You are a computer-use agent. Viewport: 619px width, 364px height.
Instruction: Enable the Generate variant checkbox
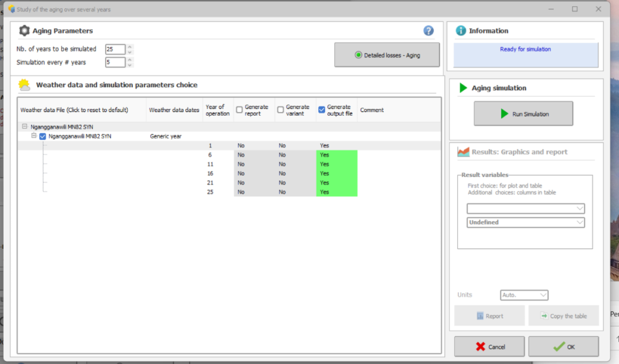280,110
